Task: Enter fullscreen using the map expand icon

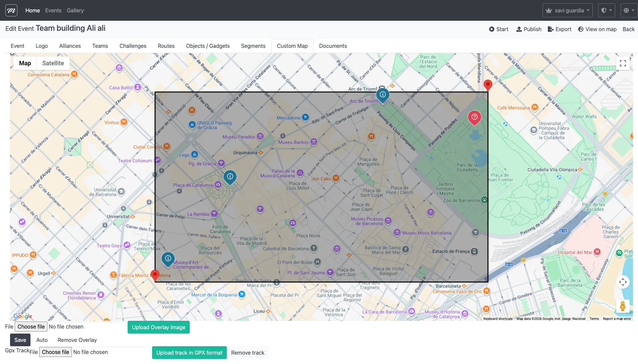Action: click(x=623, y=63)
